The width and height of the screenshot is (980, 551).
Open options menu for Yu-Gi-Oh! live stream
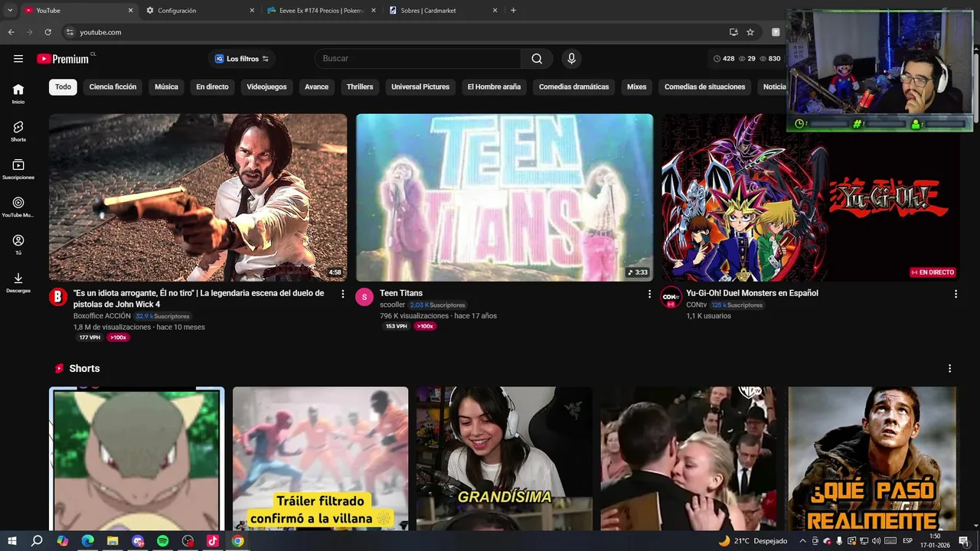tap(955, 294)
